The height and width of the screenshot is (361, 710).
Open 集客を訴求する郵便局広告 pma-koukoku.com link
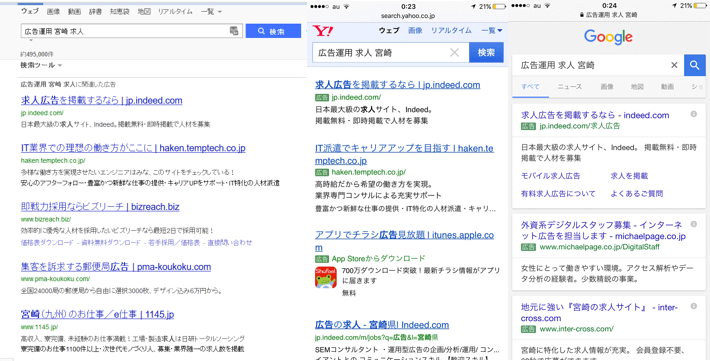tap(116, 267)
